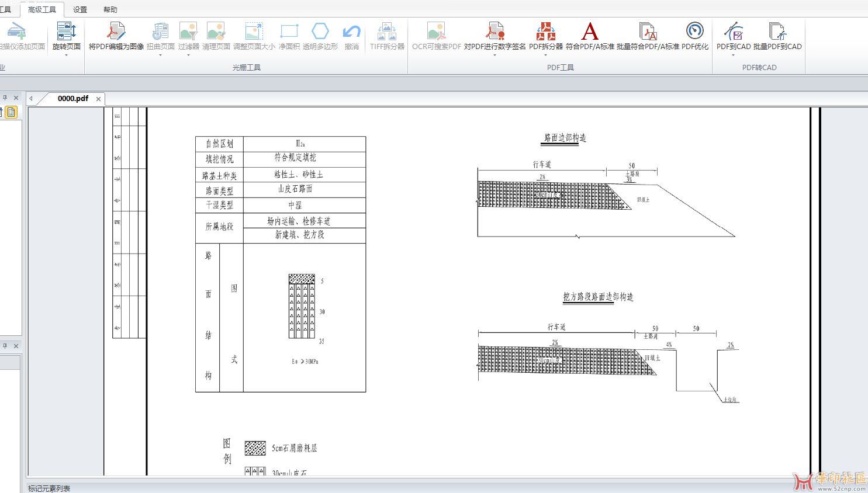Switch to the 高级工具 ribbon tab
This screenshot has width=868, height=493.
point(42,9)
